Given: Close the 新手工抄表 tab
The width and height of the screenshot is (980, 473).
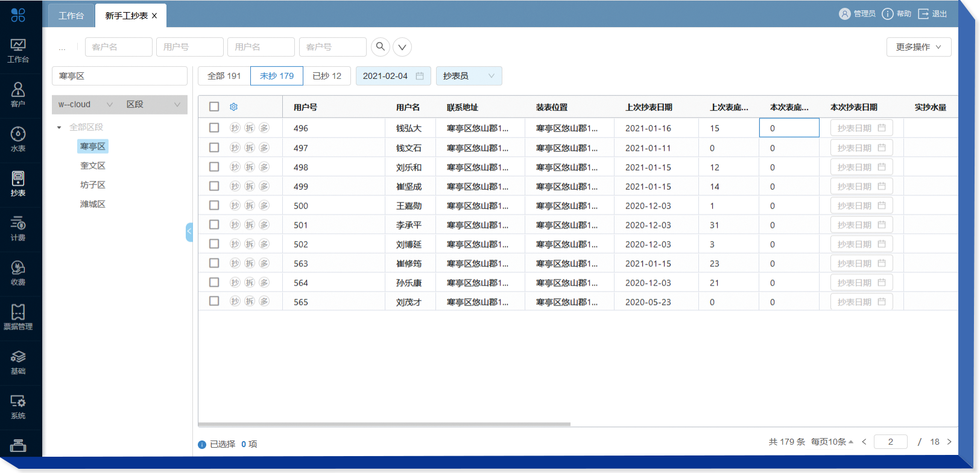Looking at the screenshot, I should coord(154,16).
